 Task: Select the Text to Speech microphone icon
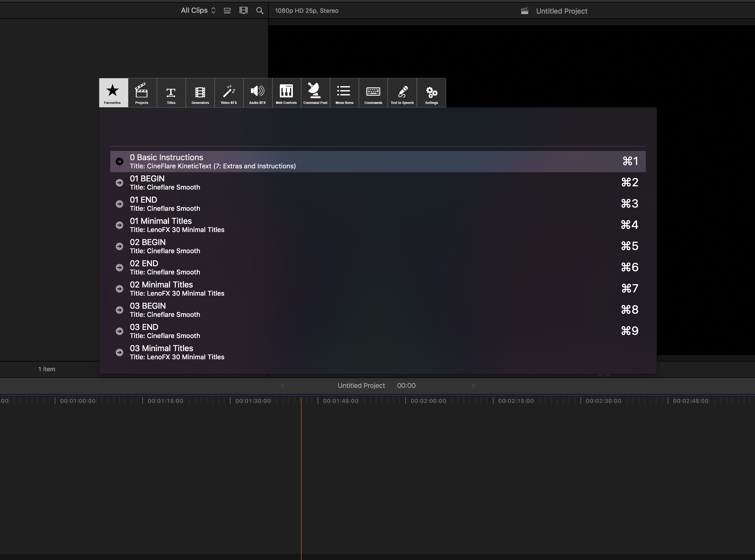[x=402, y=92]
